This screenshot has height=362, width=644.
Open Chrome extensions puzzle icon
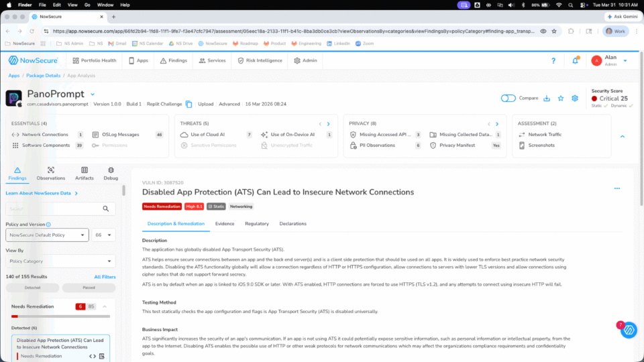pos(571,32)
